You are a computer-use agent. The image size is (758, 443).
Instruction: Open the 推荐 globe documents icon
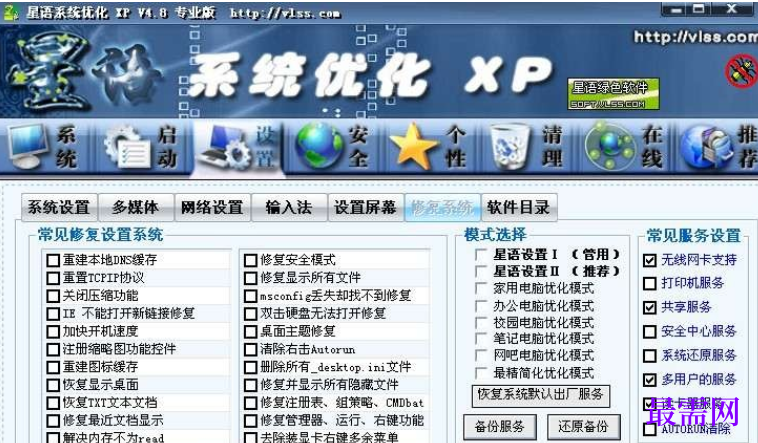coord(707,147)
